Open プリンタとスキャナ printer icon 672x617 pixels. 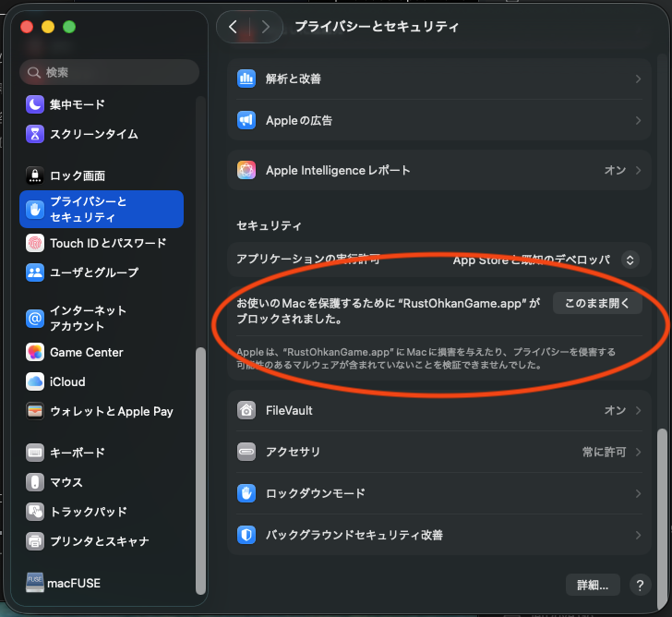click(x=35, y=541)
